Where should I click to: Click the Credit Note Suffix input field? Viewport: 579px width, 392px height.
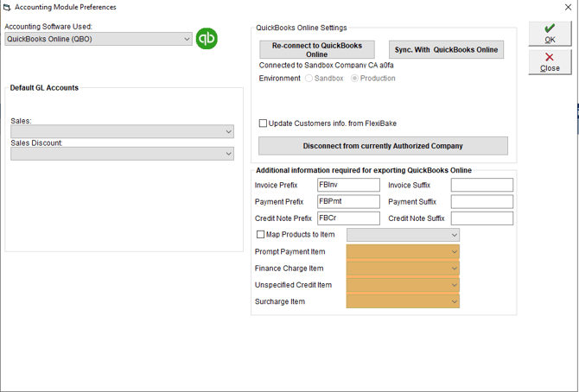click(482, 218)
